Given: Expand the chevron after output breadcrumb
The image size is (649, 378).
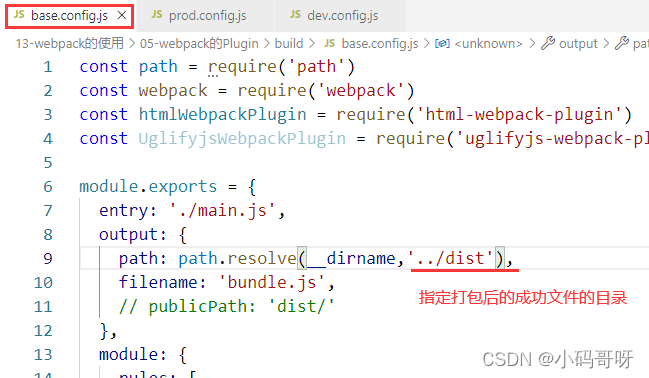Looking at the screenshot, I should click(x=606, y=43).
